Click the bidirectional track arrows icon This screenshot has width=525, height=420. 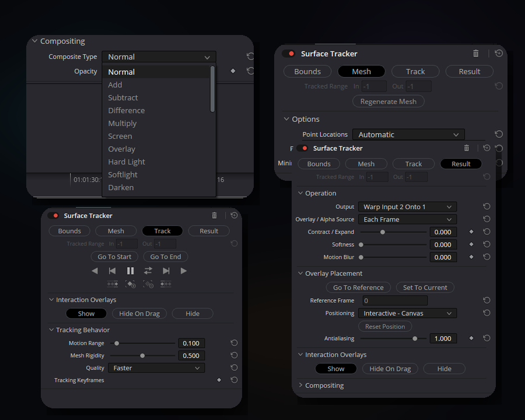(x=148, y=271)
